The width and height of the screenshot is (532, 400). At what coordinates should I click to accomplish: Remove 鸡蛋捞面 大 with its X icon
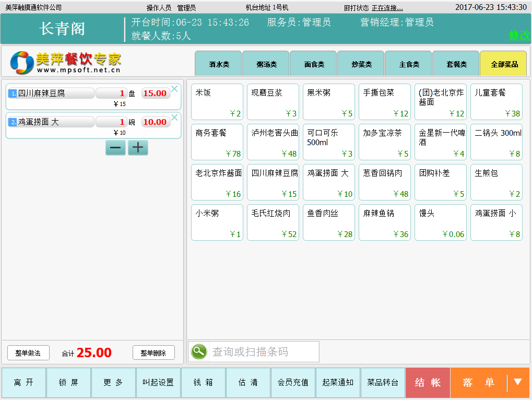pyautogui.click(x=174, y=117)
